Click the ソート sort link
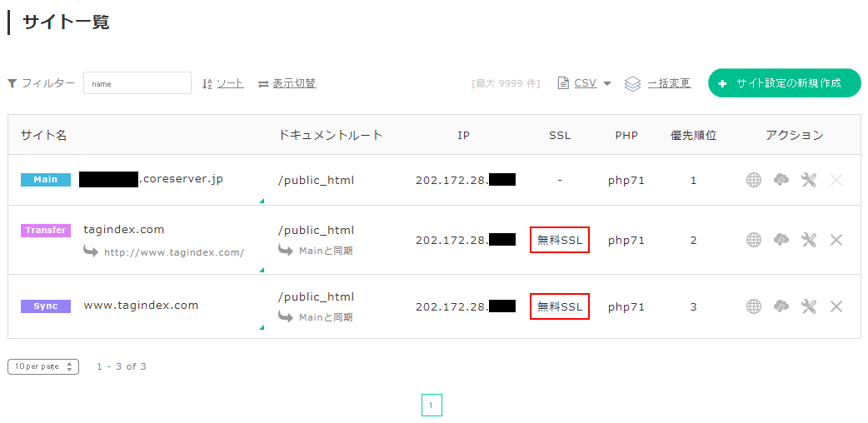The image size is (868, 423). click(x=230, y=83)
